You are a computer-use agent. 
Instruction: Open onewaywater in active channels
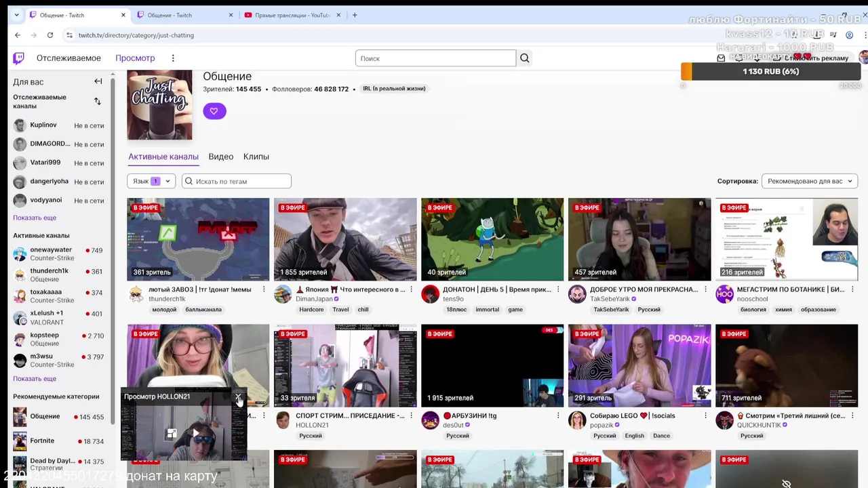tap(58, 254)
